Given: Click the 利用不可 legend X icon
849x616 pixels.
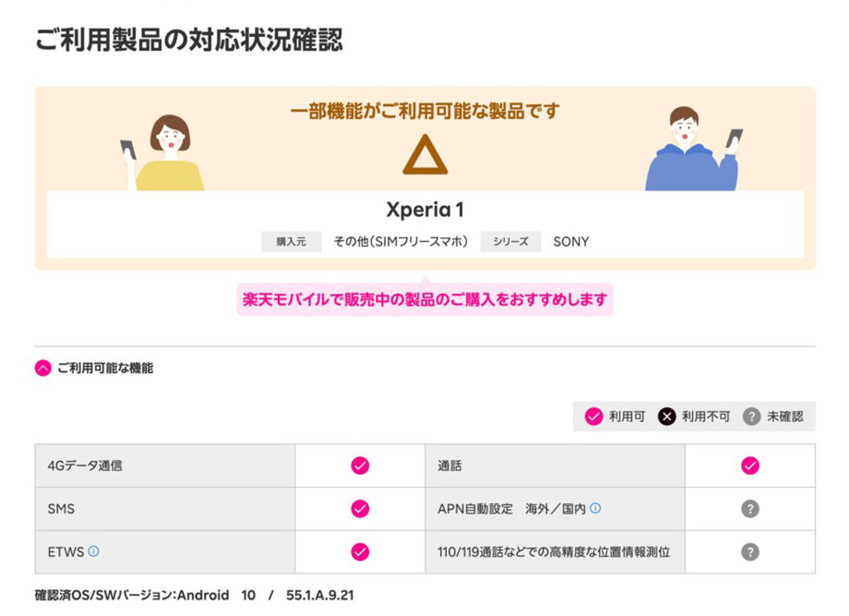Looking at the screenshot, I should 667,416.
